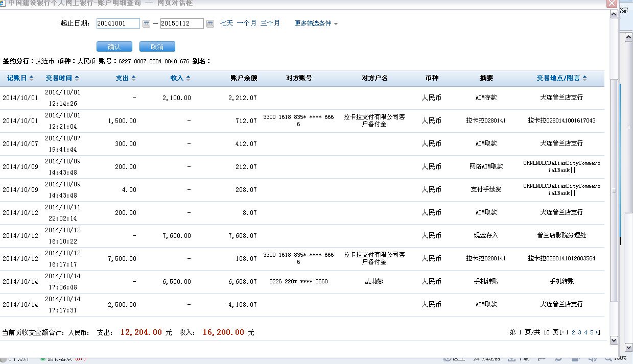Click the dialog scrollbar down arrow
This screenshot has height=364, width=633.
(614, 341)
